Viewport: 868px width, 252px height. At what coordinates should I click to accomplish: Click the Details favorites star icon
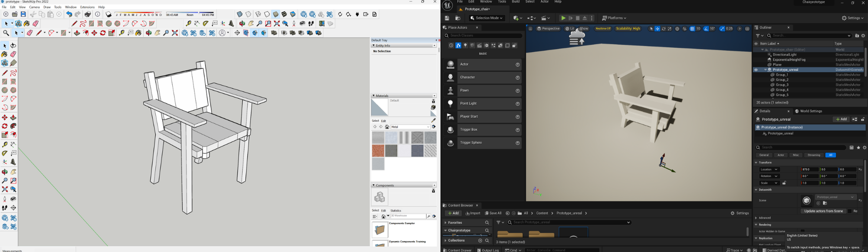(x=858, y=148)
